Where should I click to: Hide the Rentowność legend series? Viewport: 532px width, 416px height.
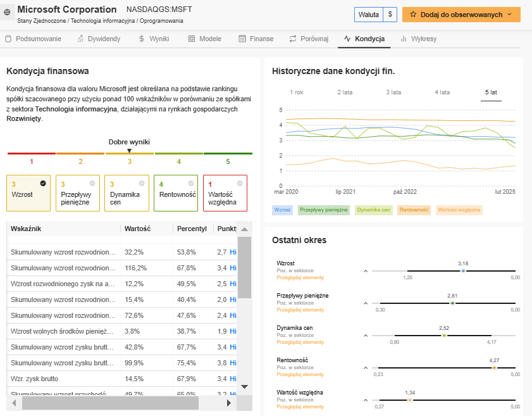click(414, 210)
